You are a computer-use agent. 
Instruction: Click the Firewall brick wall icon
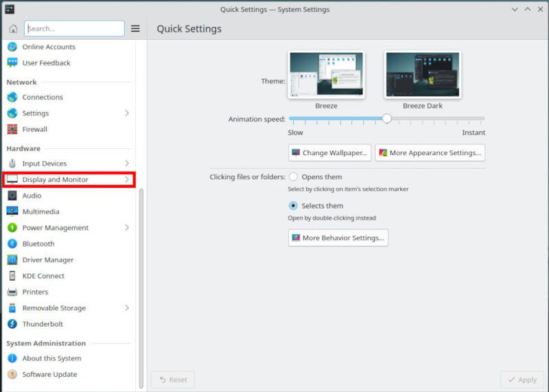pos(12,129)
